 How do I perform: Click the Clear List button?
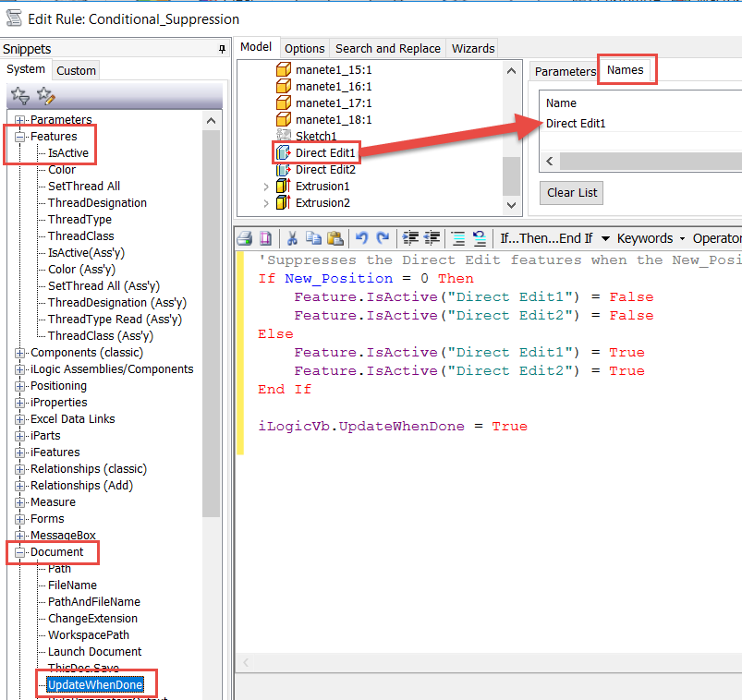[572, 193]
